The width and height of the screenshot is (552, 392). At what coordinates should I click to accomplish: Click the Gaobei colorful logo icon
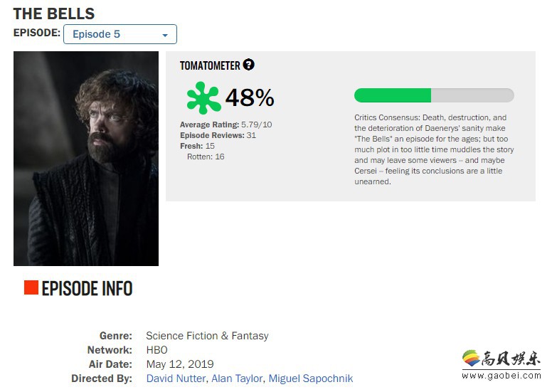[x=471, y=359]
